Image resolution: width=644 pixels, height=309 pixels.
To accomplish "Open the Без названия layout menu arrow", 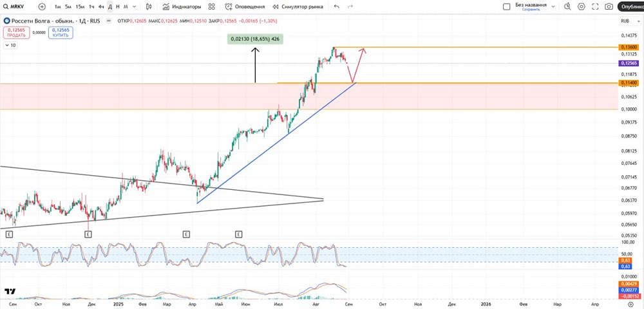I will tap(553, 6).
